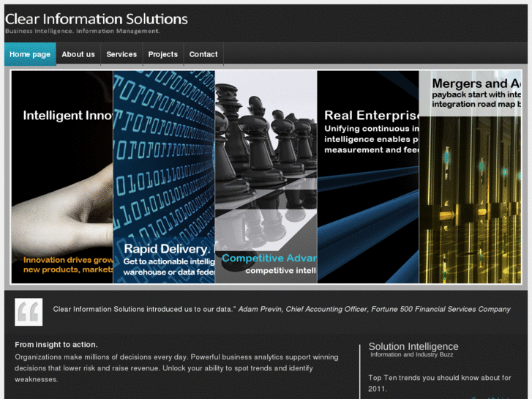Click 'Innovation drives grow' orange caption
Viewport: 532px width, 399px height.
(68, 260)
